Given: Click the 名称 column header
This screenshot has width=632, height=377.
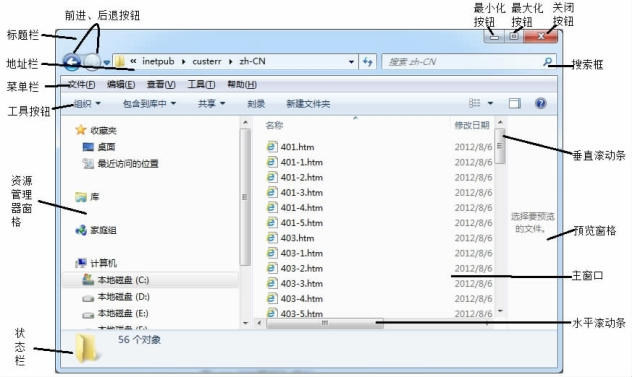Looking at the screenshot, I should tap(274, 125).
